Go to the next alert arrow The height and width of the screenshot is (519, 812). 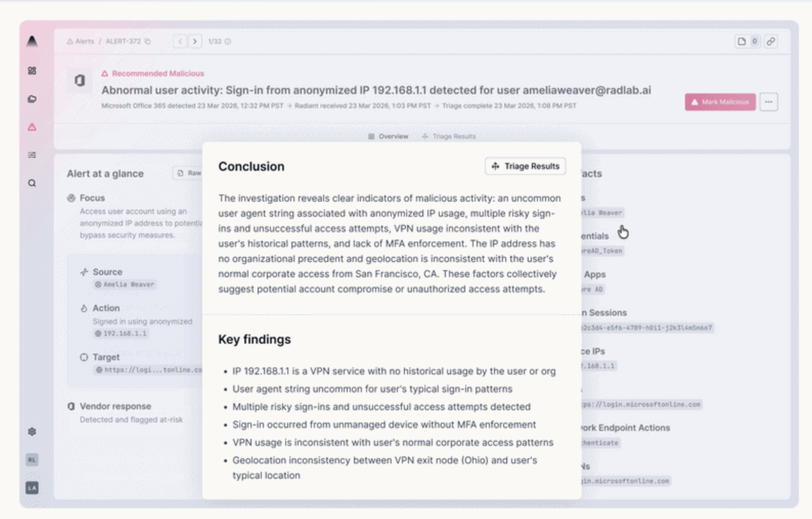point(195,41)
